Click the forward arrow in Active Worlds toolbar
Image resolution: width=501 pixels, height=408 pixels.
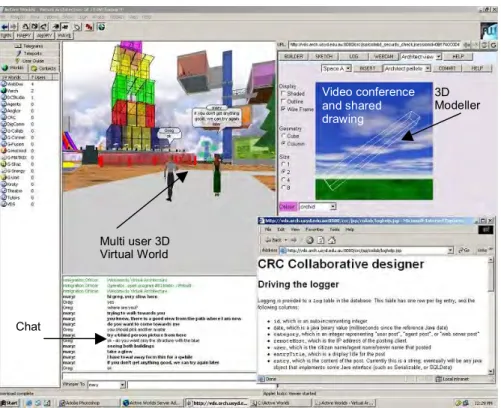point(14,27)
